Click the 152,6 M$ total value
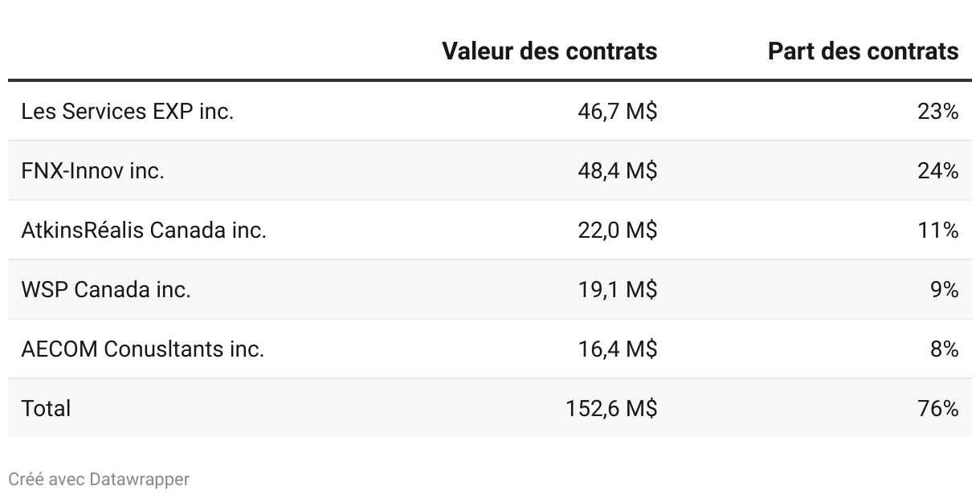Image resolution: width=980 pixels, height=498 pixels. 611,408
